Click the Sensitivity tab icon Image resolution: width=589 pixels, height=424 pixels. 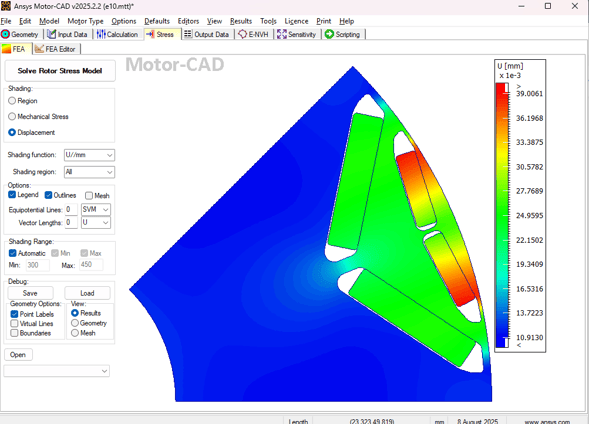click(282, 34)
